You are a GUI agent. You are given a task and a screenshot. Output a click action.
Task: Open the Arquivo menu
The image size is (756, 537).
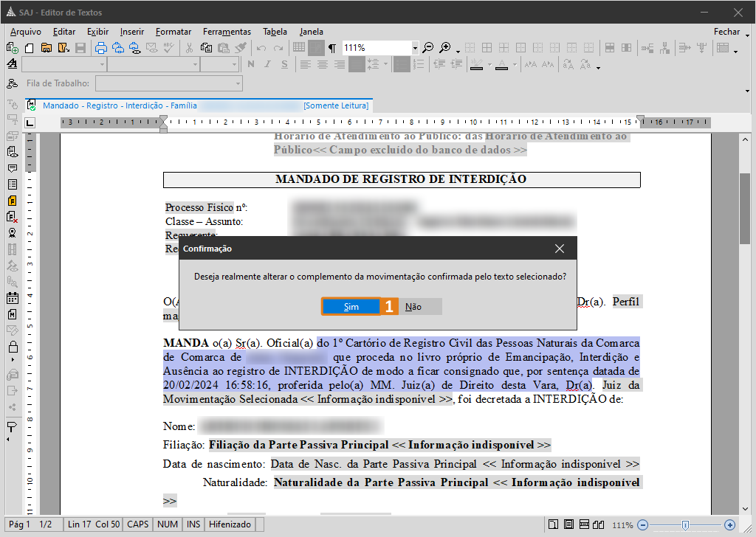coord(26,32)
